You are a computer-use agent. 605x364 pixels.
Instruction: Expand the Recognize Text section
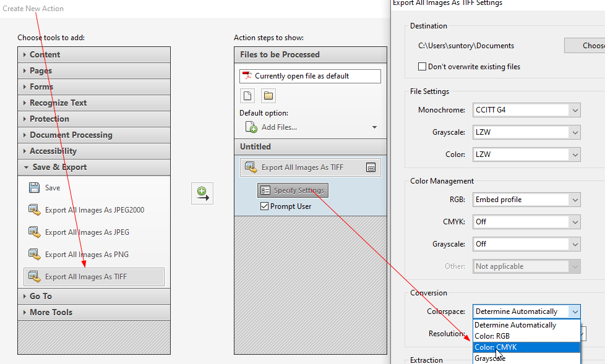click(x=94, y=103)
